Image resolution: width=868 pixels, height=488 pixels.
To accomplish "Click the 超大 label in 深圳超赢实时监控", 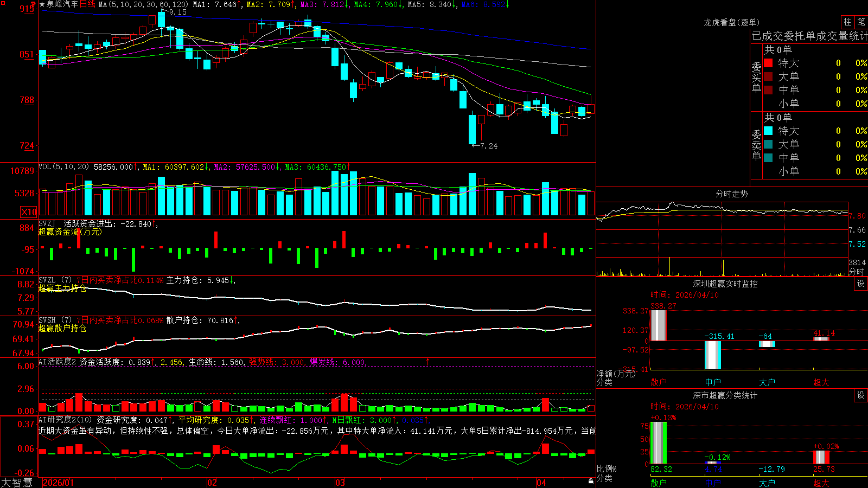I will coord(821,382).
